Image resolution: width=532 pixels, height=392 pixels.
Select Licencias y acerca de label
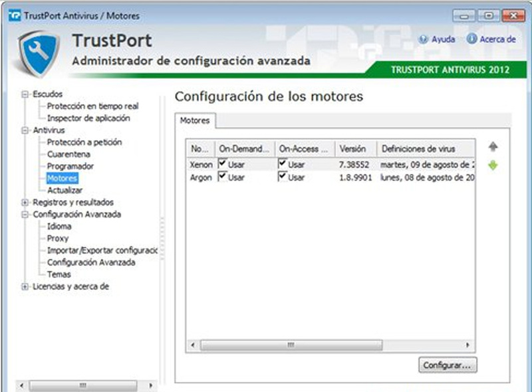70,286
